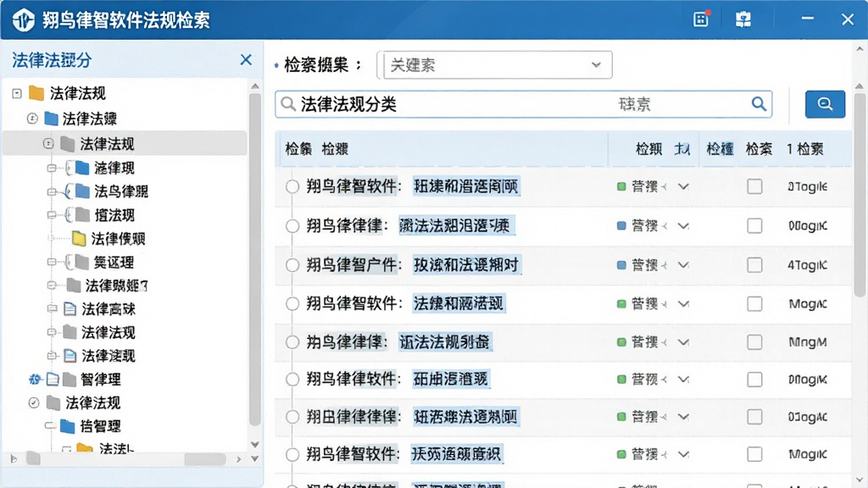Select the radio button for 翔田律律律律 row
Image resolution: width=868 pixels, height=488 pixels.
[x=292, y=417]
